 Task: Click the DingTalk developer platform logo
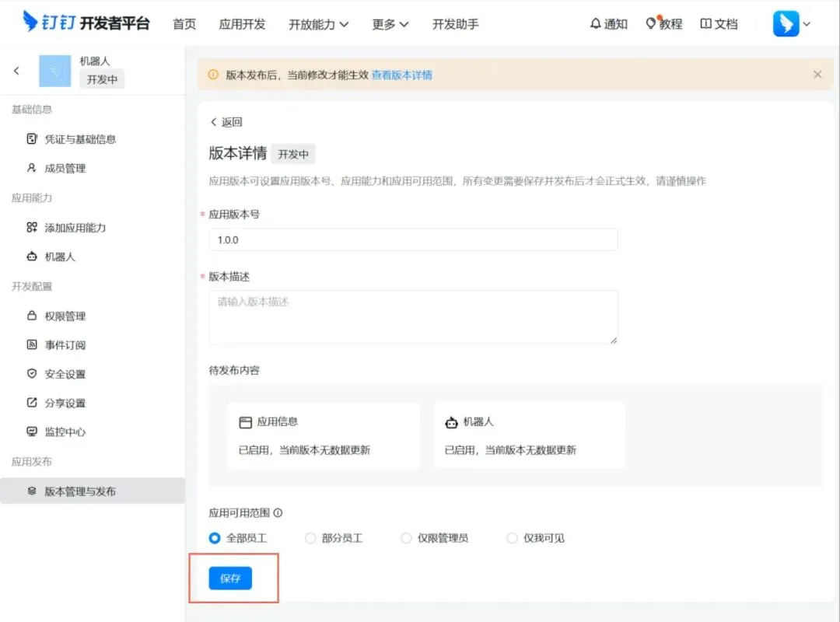[86, 23]
